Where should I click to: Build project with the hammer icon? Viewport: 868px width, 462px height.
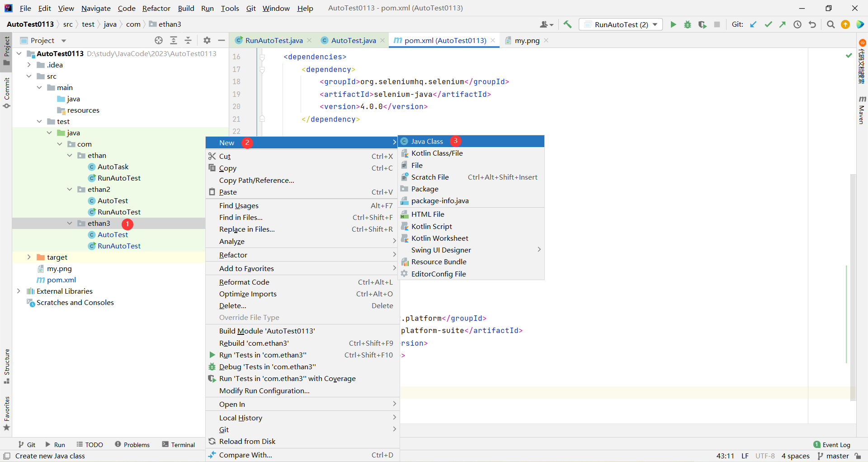(567, 24)
